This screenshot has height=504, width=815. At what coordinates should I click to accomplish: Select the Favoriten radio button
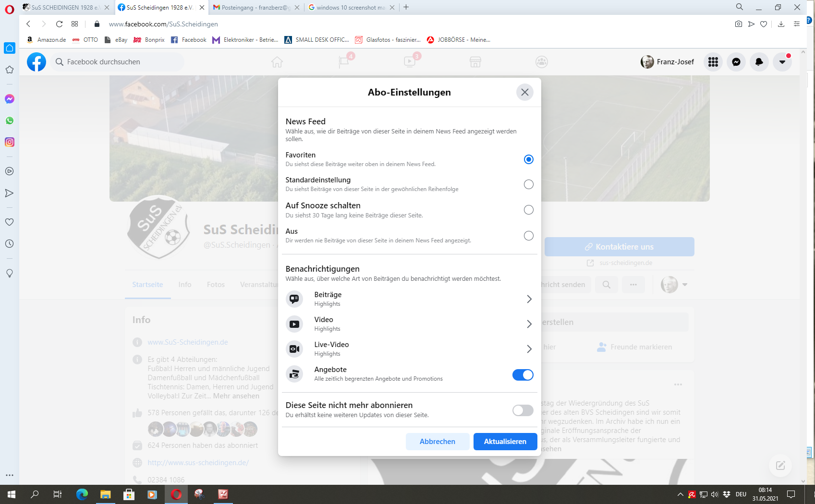point(528,159)
